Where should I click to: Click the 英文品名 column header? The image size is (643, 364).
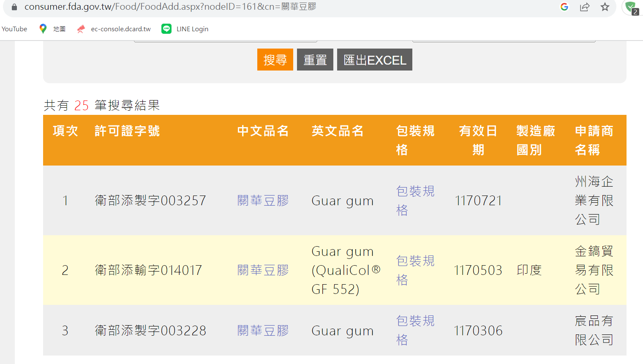pos(338,131)
